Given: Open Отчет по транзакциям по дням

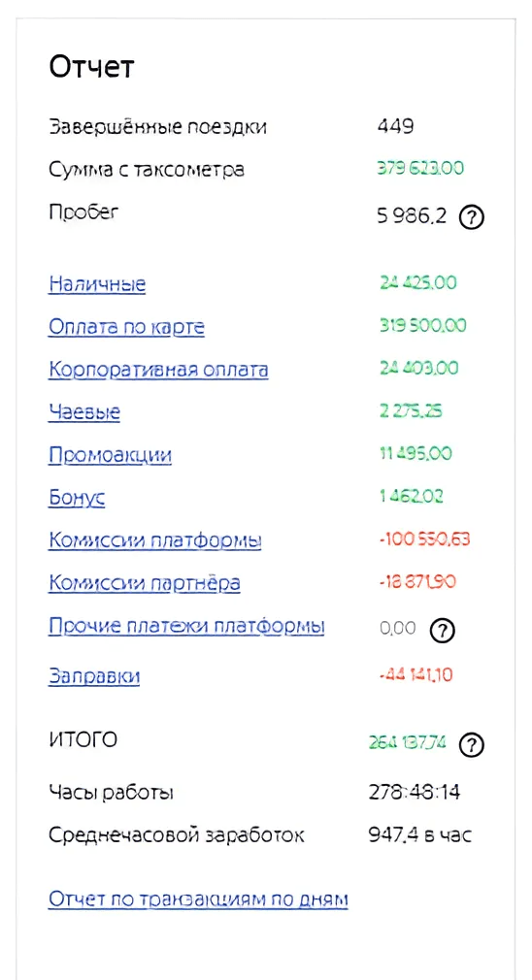Looking at the screenshot, I should coord(198,899).
